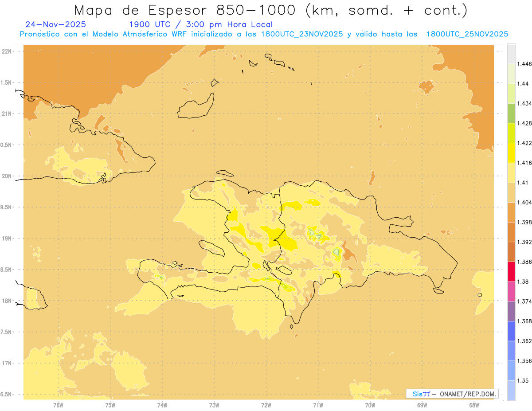The width and height of the screenshot is (532, 411).
Task: Click the '71W' longitude label
Action: click(318, 405)
